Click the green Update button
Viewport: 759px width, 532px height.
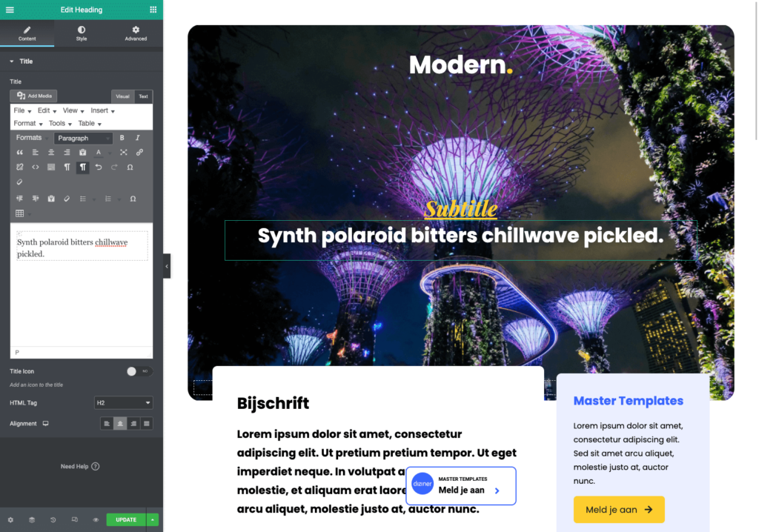pyautogui.click(x=125, y=519)
